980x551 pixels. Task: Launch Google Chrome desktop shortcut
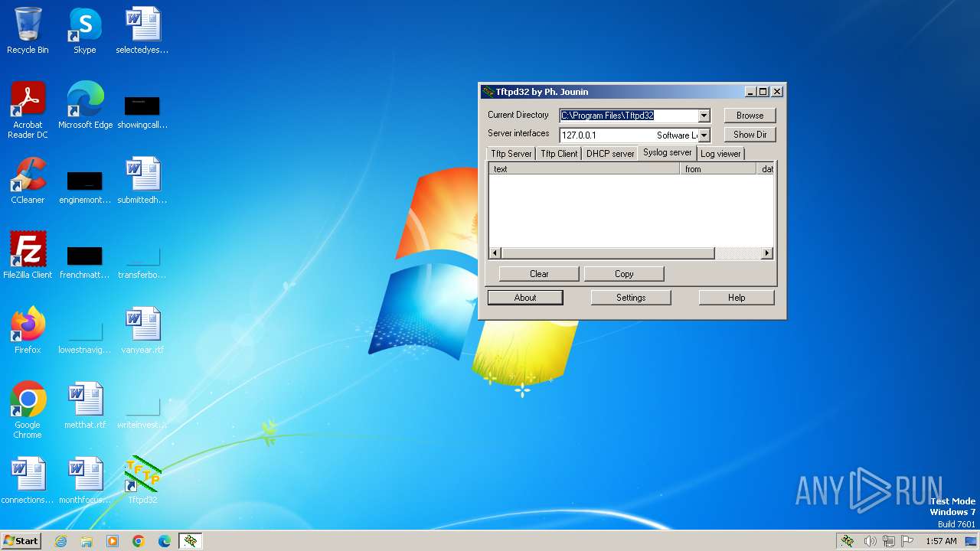(x=28, y=410)
